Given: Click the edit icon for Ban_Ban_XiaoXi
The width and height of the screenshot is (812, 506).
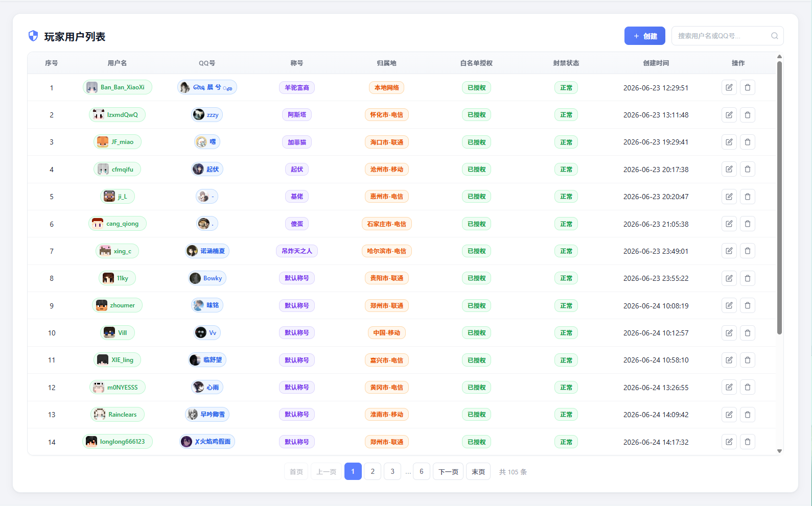Looking at the screenshot, I should coord(729,87).
